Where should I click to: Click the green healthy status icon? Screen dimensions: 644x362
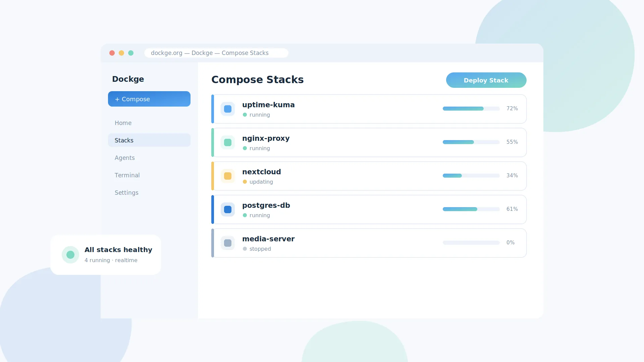coord(70,255)
